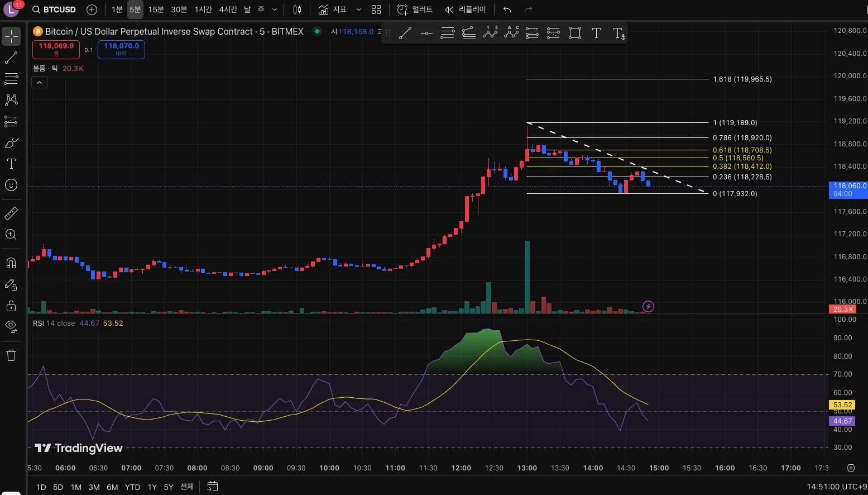Open the Fibonacci tools in left sidebar
Viewport: 868px width, 495px height.
click(11, 78)
